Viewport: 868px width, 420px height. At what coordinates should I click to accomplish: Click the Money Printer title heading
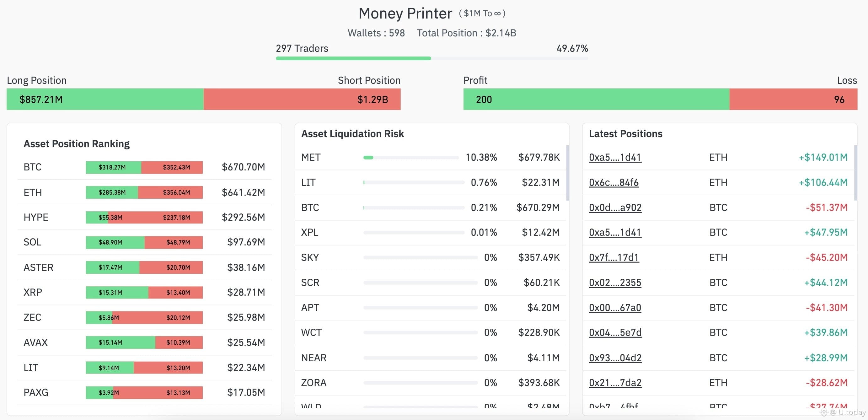[x=405, y=13]
